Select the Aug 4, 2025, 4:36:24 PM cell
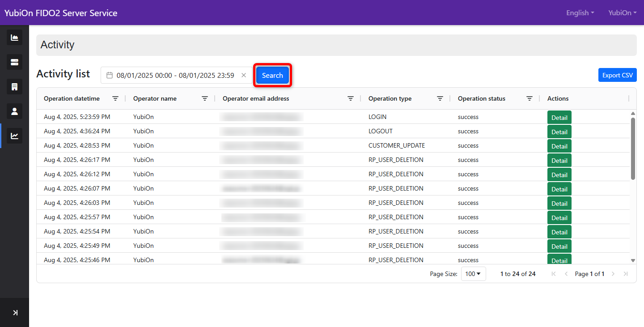 pyautogui.click(x=77, y=131)
